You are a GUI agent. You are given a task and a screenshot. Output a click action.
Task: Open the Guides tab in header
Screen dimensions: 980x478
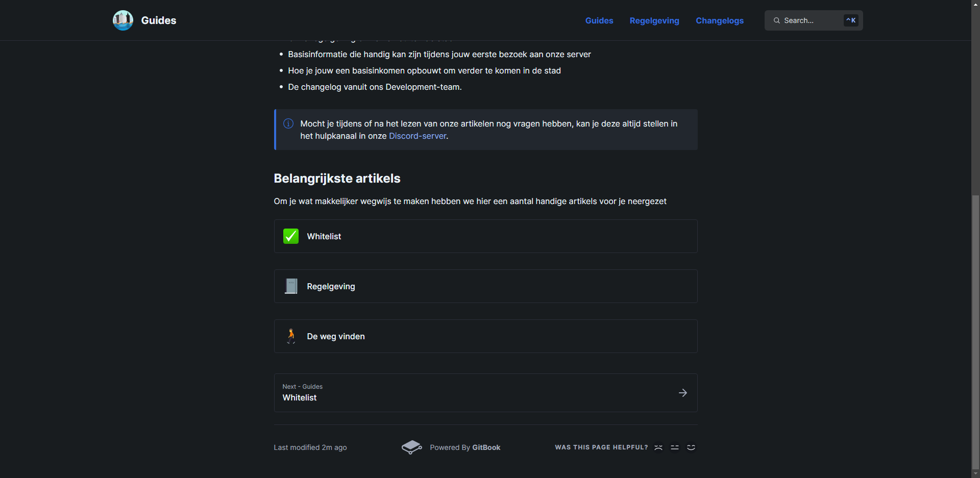click(599, 20)
